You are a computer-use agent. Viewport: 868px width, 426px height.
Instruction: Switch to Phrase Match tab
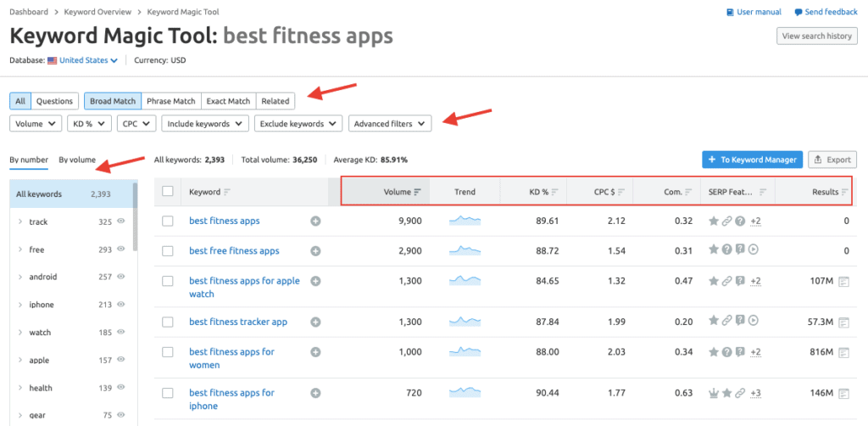click(x=170, y=101)
